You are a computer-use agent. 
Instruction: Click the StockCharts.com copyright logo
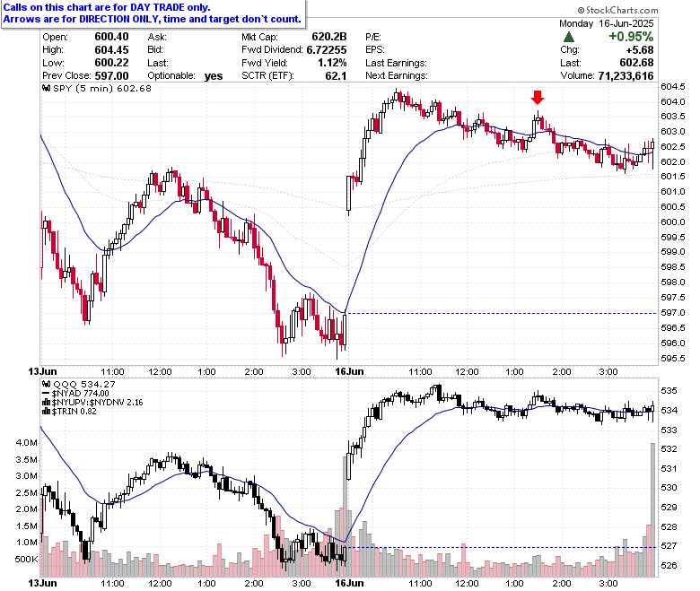[x=581, y=10]
